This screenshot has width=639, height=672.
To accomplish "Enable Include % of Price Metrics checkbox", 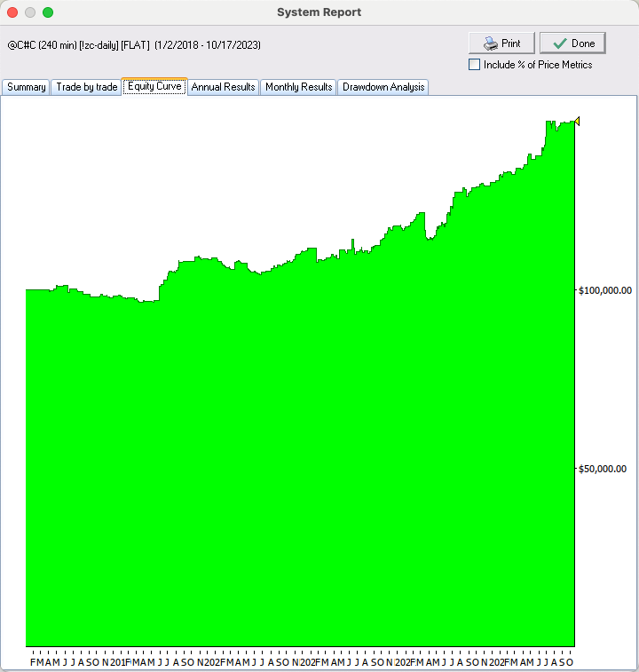I will (475, 65).
